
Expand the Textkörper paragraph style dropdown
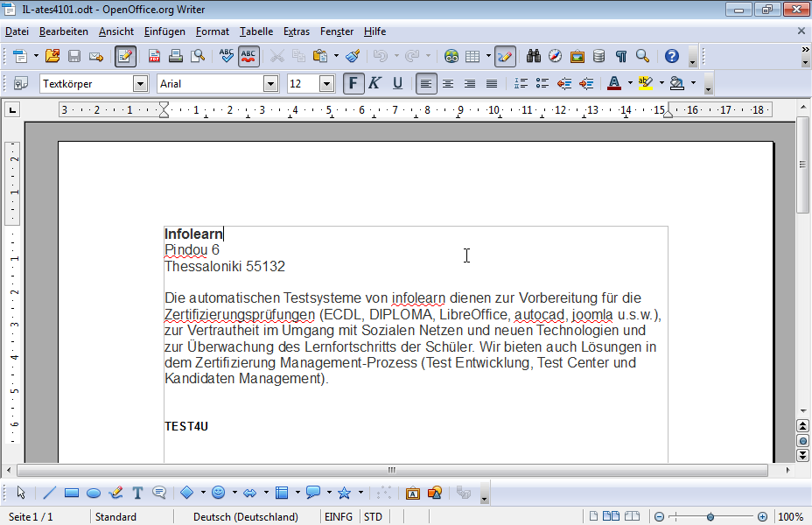[140, 83]
